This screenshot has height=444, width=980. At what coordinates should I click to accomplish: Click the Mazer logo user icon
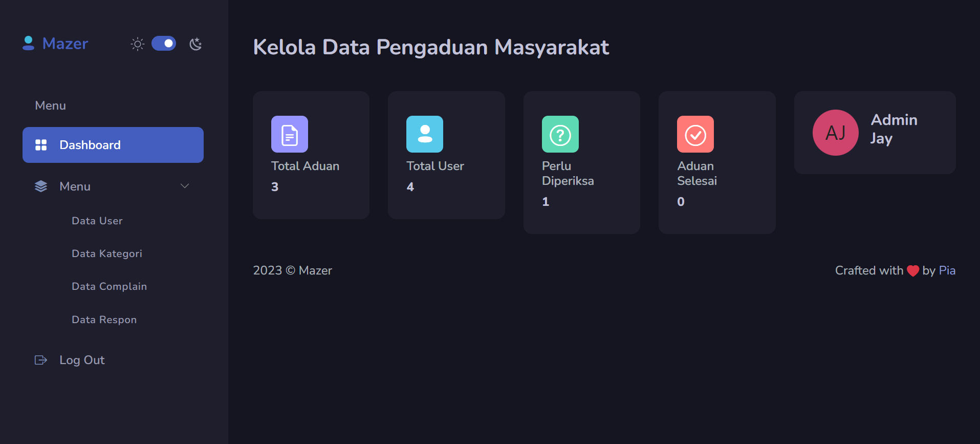[29, 44]
